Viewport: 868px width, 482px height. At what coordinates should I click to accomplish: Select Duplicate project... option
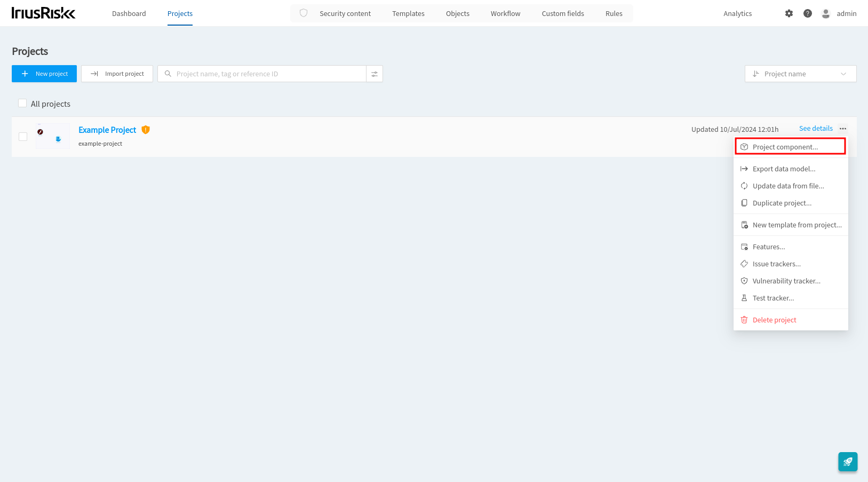coord(791,203)
